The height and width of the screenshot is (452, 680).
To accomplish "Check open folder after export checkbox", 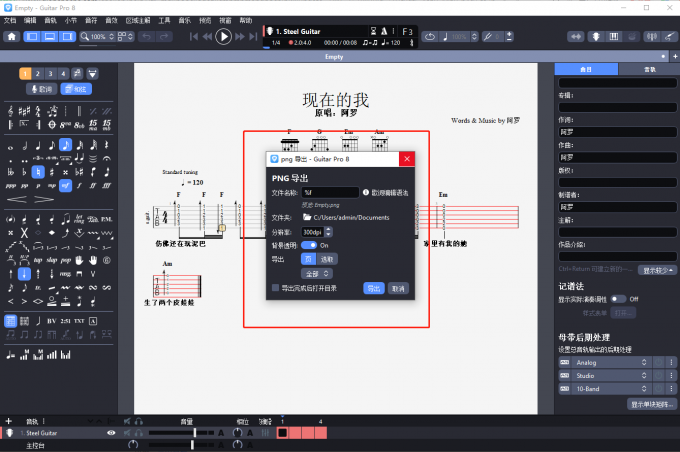I will pos(277,288).
